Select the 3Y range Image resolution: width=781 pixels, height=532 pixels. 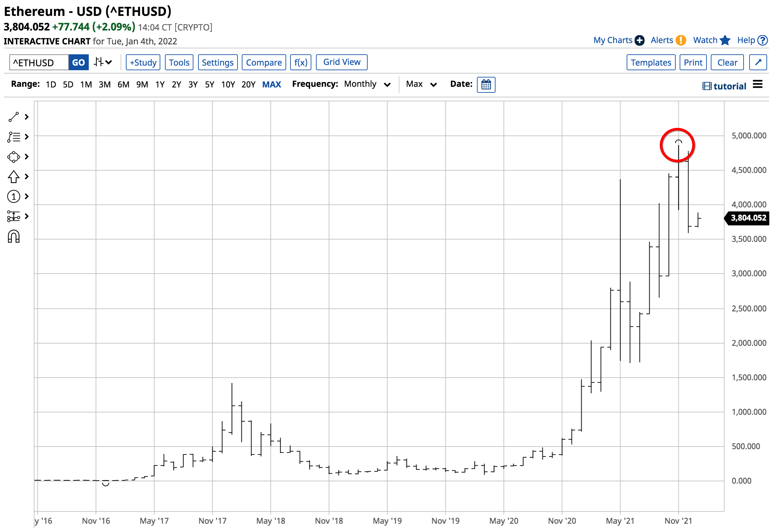pyautogui.click(x=193, y=85)
